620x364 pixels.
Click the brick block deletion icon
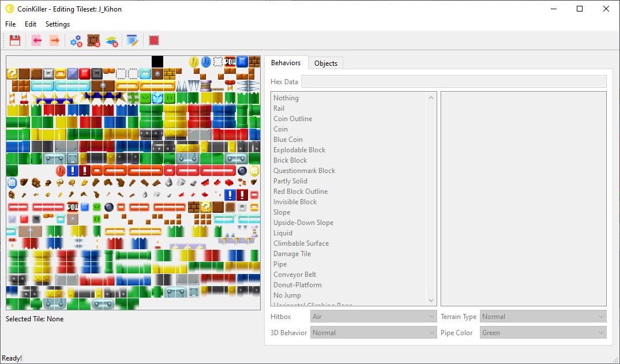(93, 40)
